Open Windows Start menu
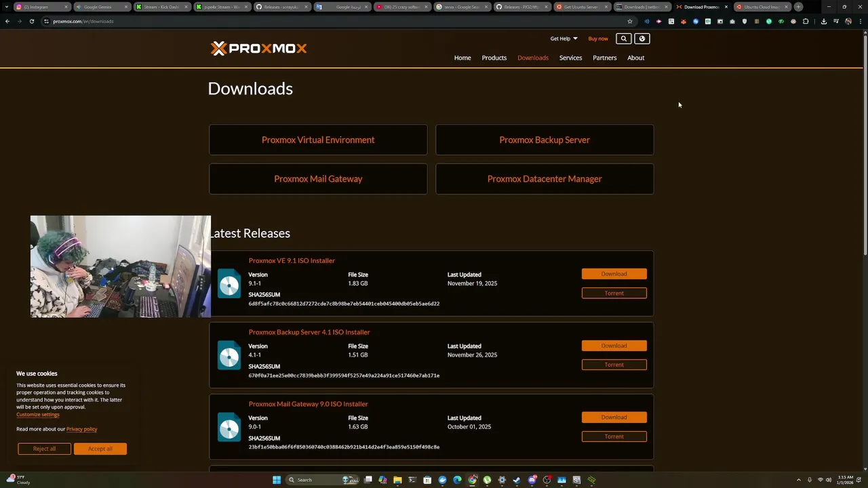Screen dimensions: 868x488 (x=277, y=480)
